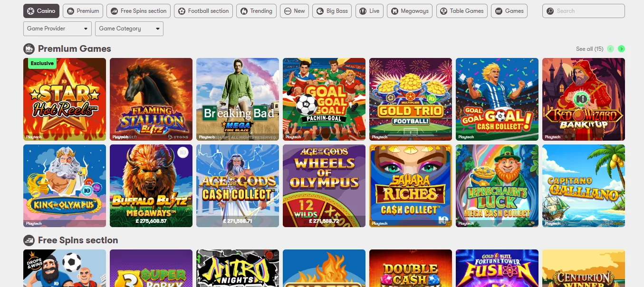Open Wheels of Olympus game
Screen dimensions: 644x287
[324, 186]
